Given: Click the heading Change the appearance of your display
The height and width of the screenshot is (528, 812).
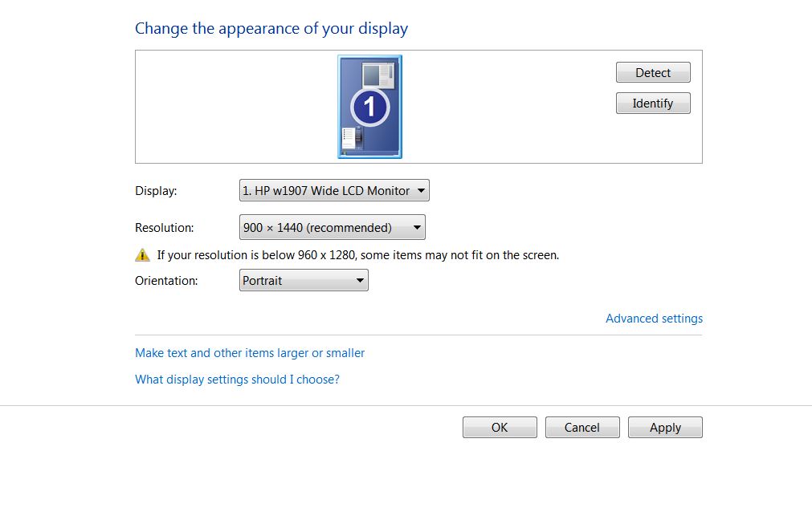Looking at the screenshot, I should [271, 28].
